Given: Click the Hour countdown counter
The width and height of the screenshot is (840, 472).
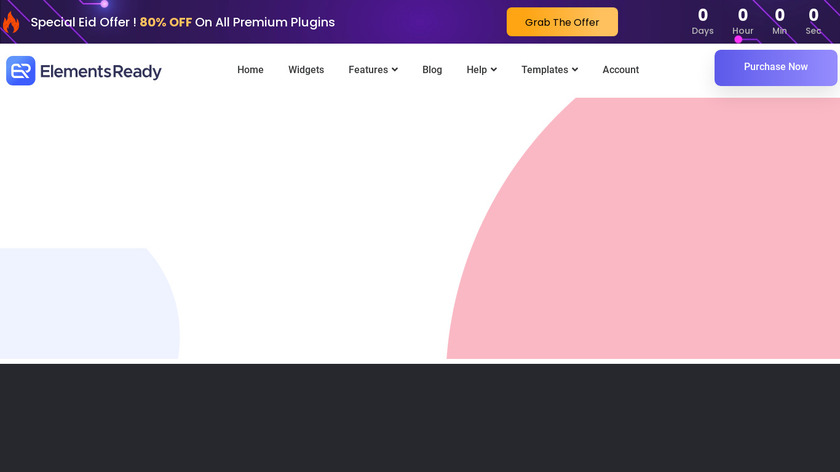Looking at the screenshot, I should point(743,21).
